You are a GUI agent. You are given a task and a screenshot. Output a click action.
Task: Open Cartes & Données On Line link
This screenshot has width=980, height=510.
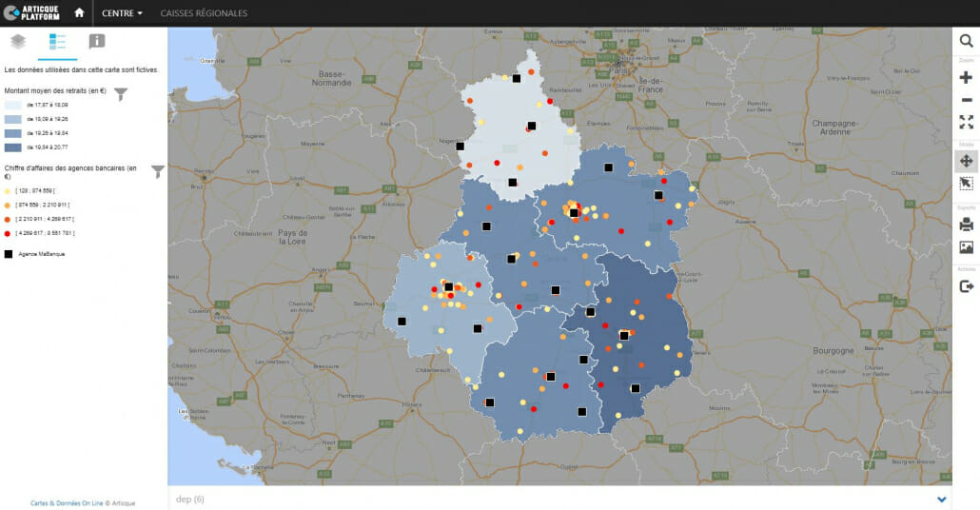coord(67,503)
